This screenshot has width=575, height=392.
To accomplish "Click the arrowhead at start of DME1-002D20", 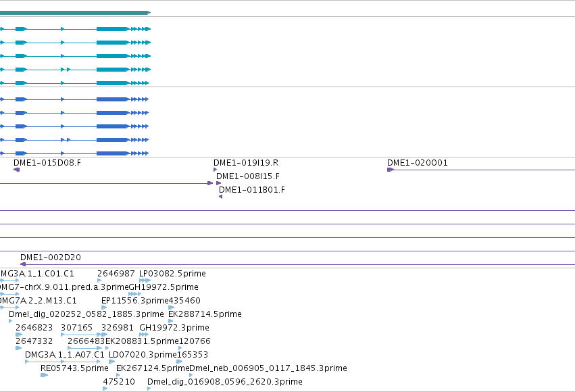I will click(x=23, y=264).
